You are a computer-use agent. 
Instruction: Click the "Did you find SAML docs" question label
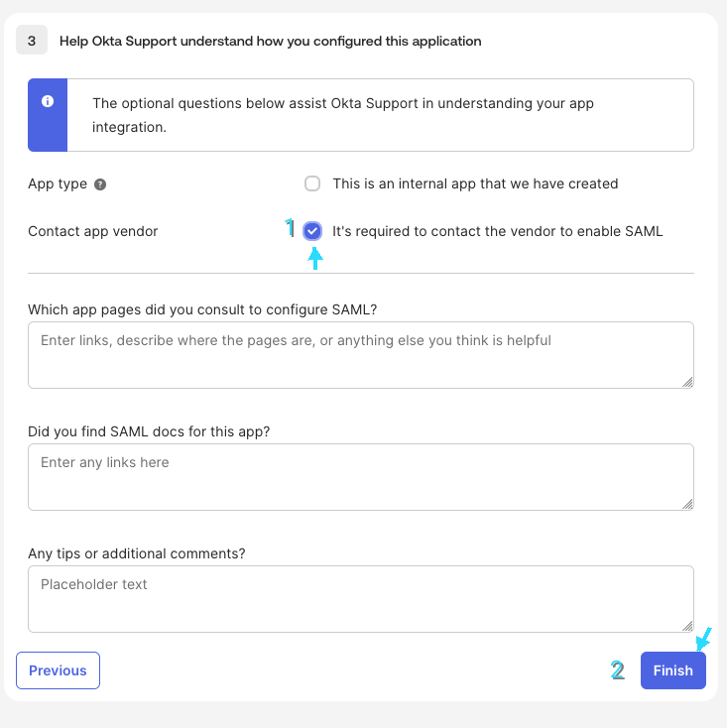(x=149, y=431)
